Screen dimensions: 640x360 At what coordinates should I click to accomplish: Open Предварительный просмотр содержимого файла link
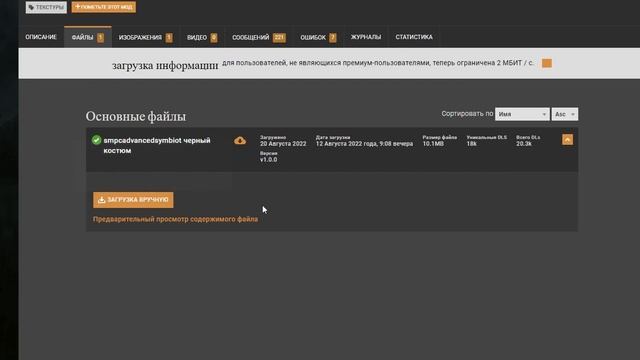(x=176, y=219)
